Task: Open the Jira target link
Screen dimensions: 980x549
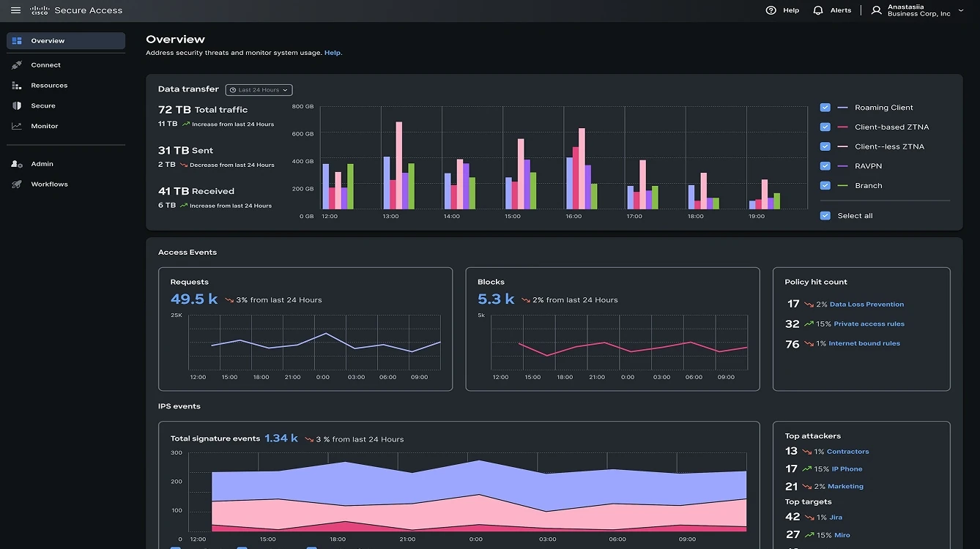Action: [835, 518]
